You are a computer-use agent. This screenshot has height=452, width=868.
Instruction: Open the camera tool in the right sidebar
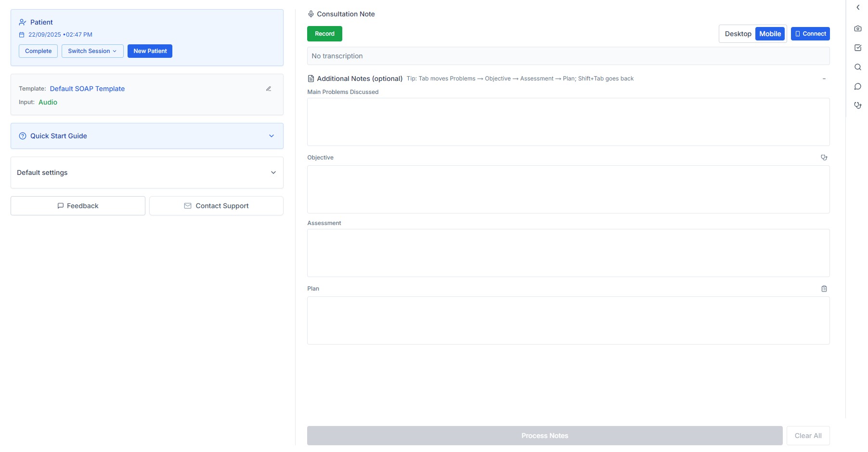pyautogui.click(x=858, y=28)
